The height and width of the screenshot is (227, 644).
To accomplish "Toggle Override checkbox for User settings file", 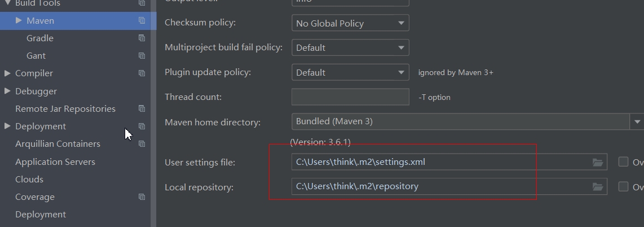I will pos(624,162).
